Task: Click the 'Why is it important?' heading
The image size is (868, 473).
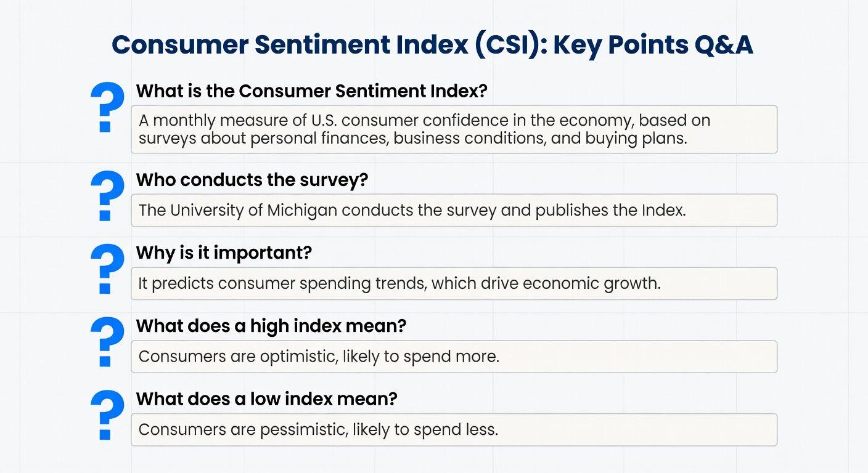Action: (x=224, y=253)
